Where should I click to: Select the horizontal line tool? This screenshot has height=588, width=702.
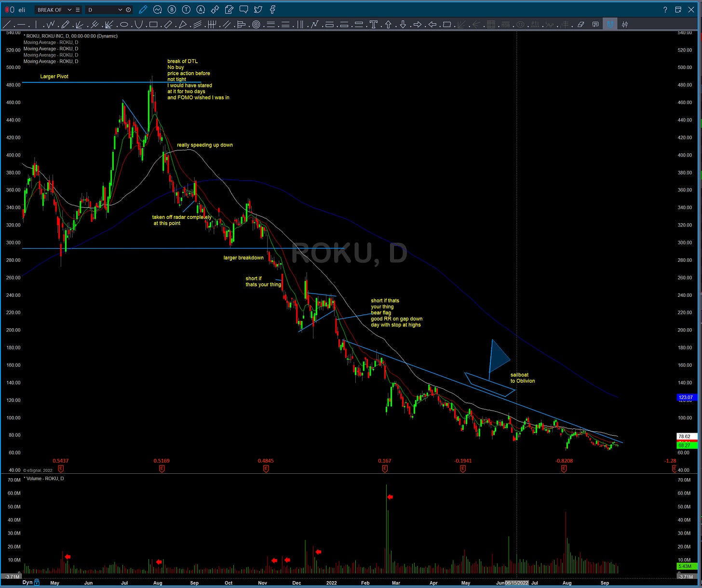(x=21, y=24)
